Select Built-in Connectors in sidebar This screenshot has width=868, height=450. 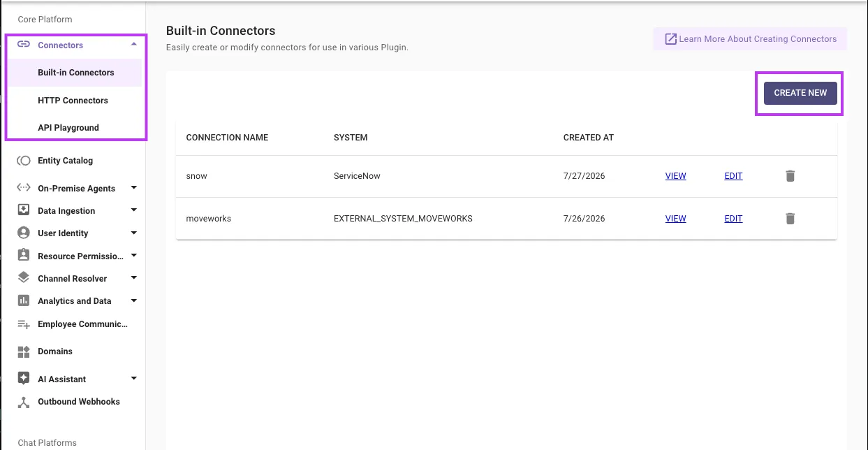(x=75, y=73)
